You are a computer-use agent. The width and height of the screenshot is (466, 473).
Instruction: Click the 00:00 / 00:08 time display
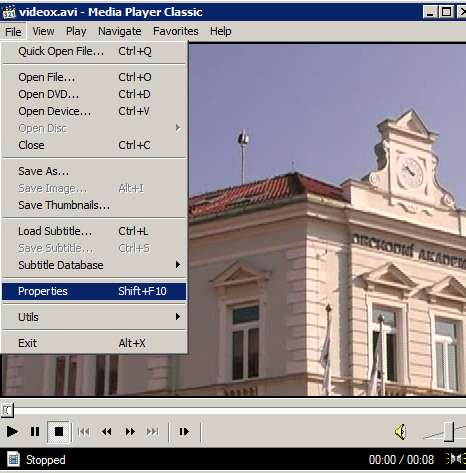[x=401, y=460]
